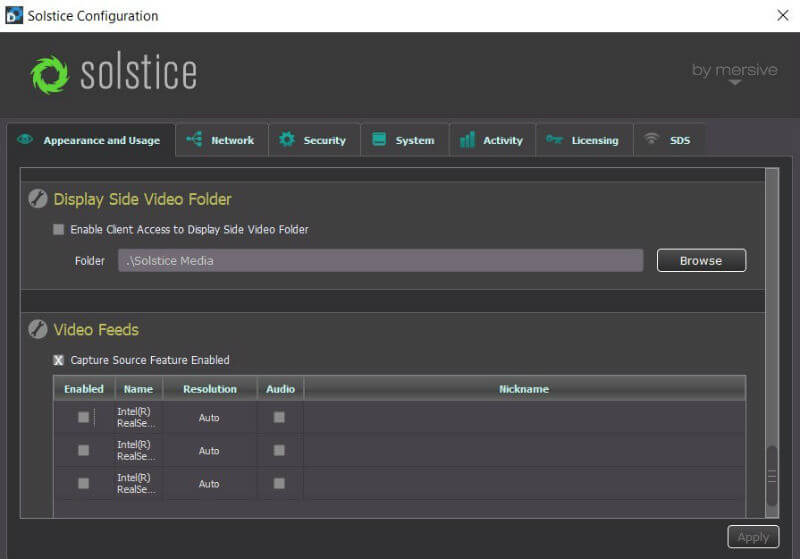800x559 pixels.
Task: Click the Nickname column header
Action: coord(524,389)
